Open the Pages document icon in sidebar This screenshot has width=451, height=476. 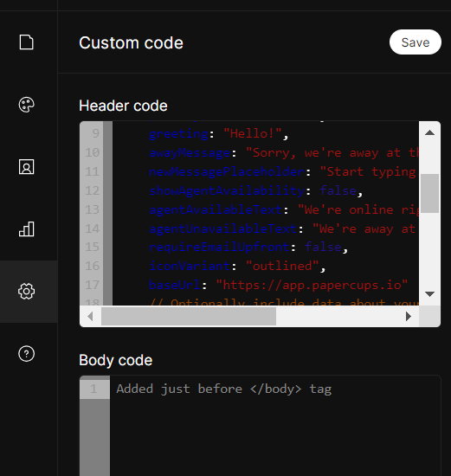click(x=27, y=42)
